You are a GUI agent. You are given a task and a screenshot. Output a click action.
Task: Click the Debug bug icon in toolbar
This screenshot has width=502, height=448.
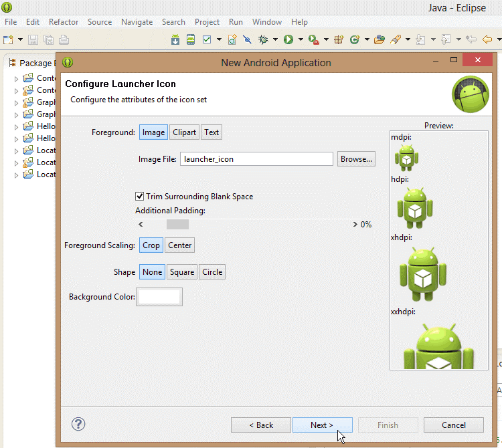263,39
